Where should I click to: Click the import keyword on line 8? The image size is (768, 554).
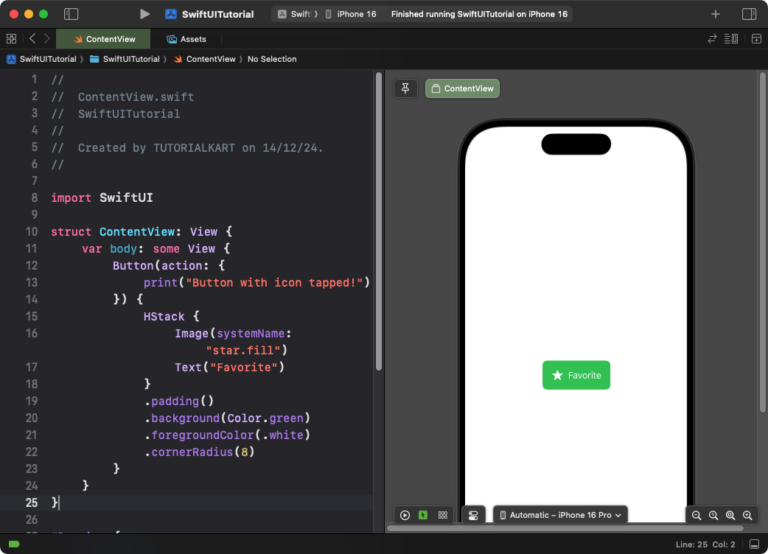71,198
